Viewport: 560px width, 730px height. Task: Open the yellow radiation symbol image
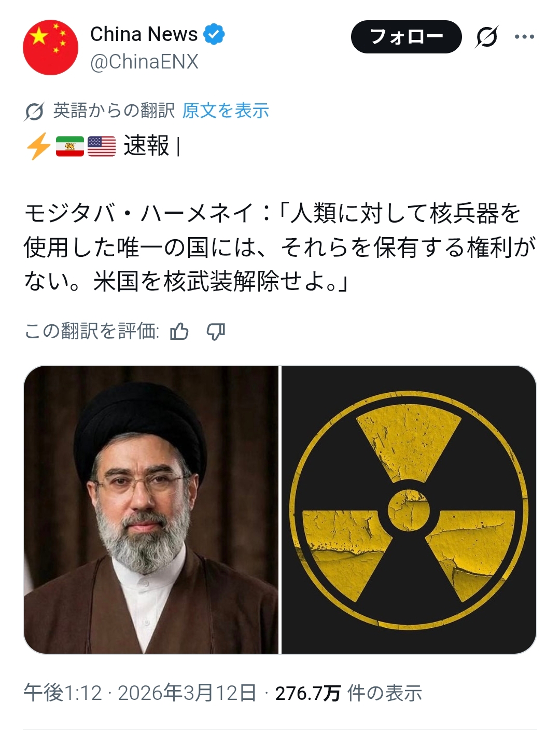pyautogui.click(x=409, y=509)
